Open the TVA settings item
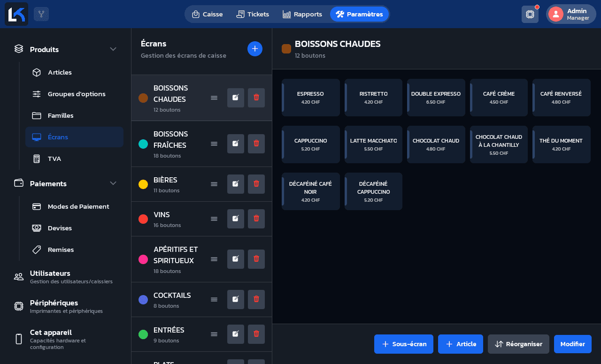The height and width of the screenshot is (364, 601). point(75,159)
